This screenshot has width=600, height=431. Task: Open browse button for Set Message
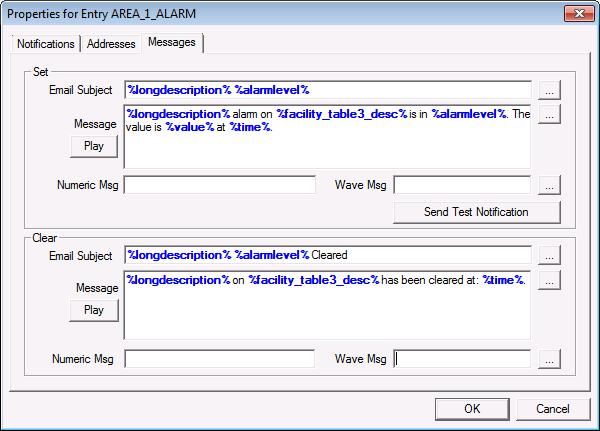coord(549,114)
